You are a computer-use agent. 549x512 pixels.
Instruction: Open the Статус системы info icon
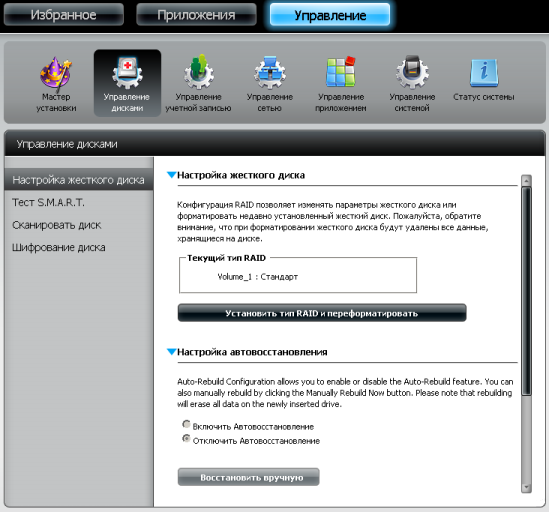(x=484, y=73)
